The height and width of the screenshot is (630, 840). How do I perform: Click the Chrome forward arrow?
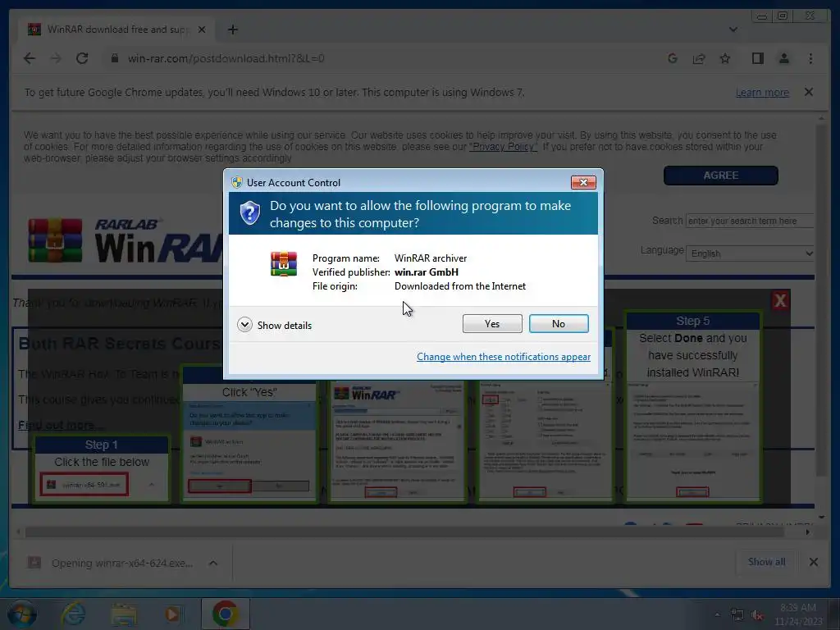(56, 58)
